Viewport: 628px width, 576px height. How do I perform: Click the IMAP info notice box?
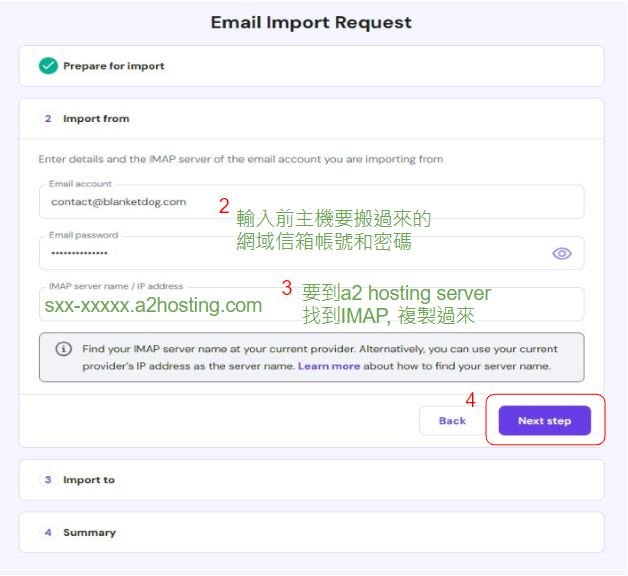click(312, 357)
